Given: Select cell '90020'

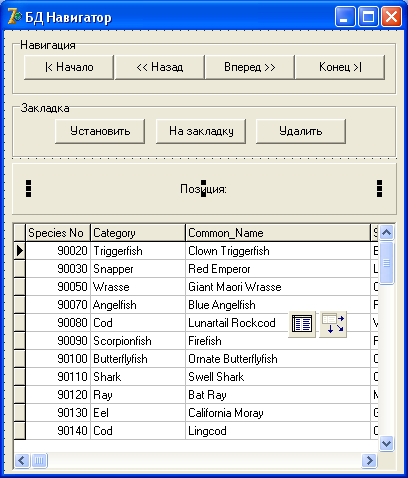Looking at the screenshot, I should (x=58, y=251).
